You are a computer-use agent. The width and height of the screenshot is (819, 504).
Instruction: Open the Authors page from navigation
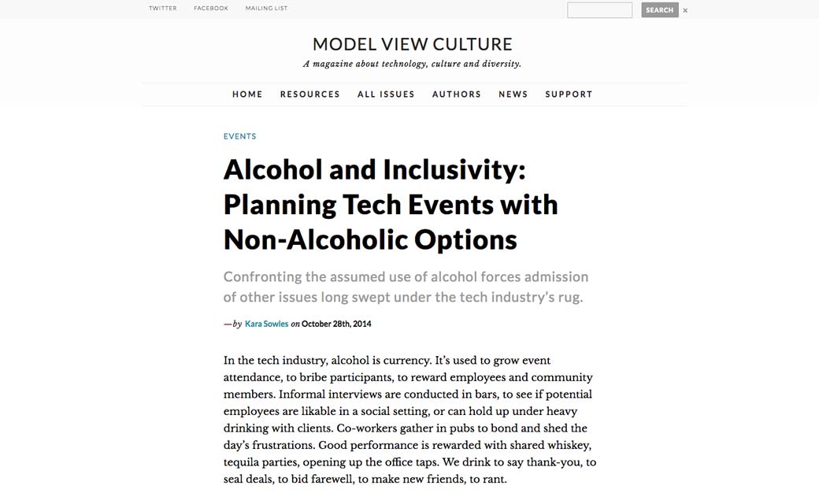click(x=457, y=94)
